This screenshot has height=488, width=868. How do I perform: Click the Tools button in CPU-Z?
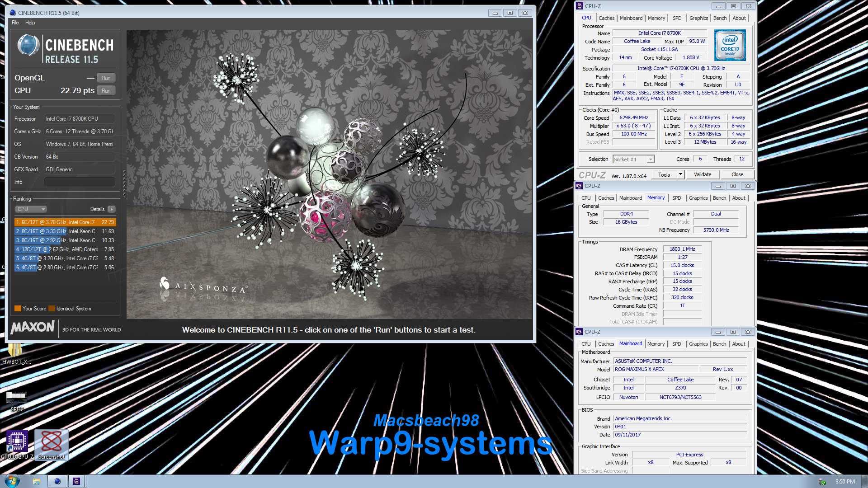664,174
